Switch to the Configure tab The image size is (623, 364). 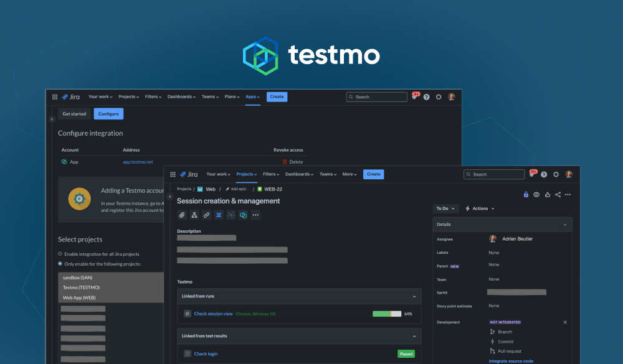click(x=108, y=114)
